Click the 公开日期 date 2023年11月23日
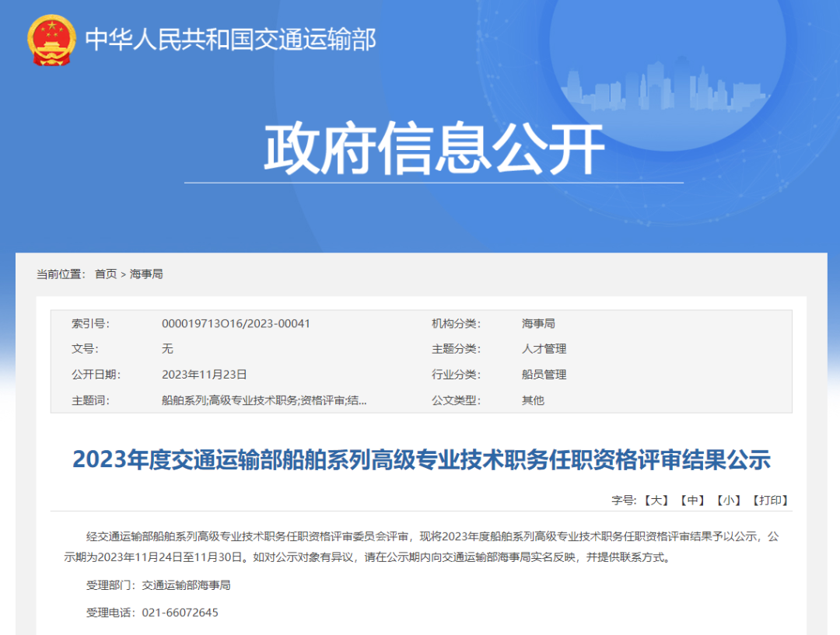Image resolution: width=840 pixels, height=635 pixels. click(x=204, y=375)
